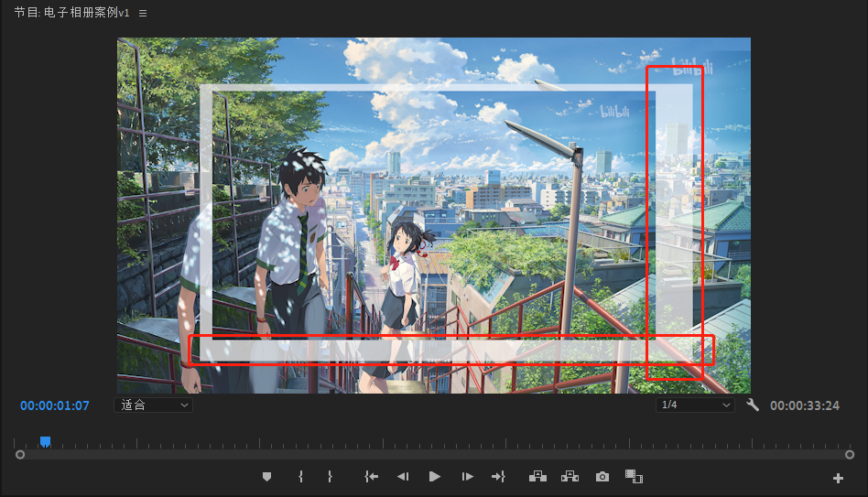Click the Mark In button
Viewport: 868px width, 497px height.
(x=300, y=477)
